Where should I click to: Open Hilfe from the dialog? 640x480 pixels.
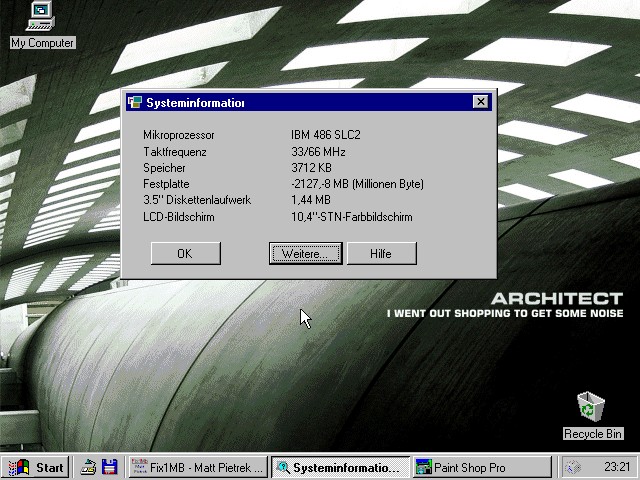[382, 253]
